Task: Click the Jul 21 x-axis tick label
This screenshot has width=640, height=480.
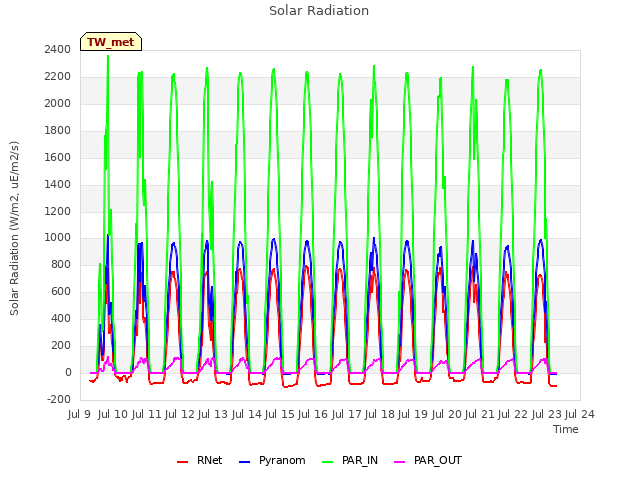Action: click(480, 414)
